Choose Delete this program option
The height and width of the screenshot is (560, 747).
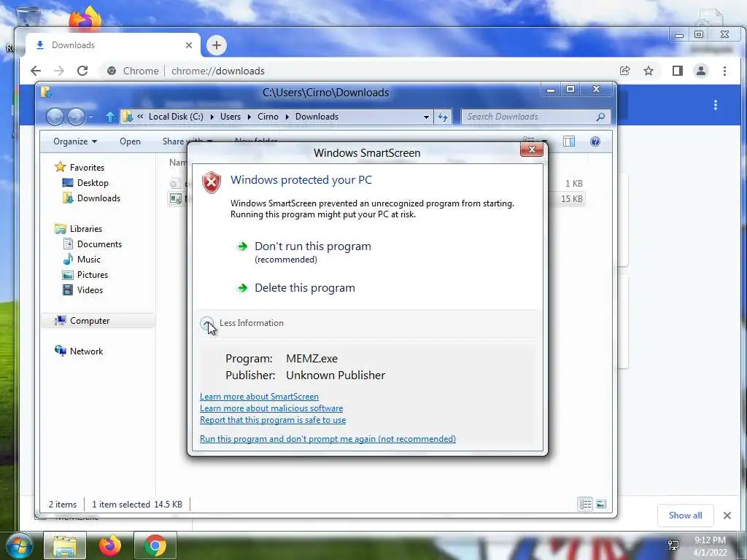pos(304,287)
